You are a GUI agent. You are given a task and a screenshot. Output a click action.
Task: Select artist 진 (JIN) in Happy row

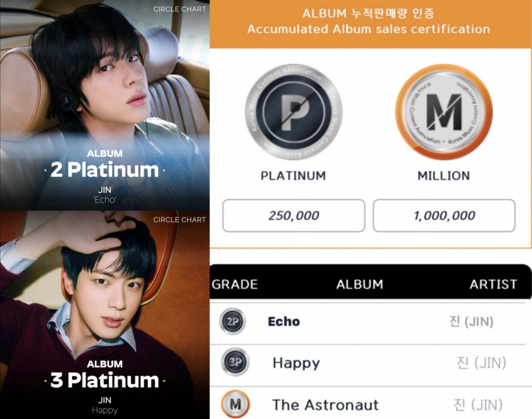tap(481, 363)
